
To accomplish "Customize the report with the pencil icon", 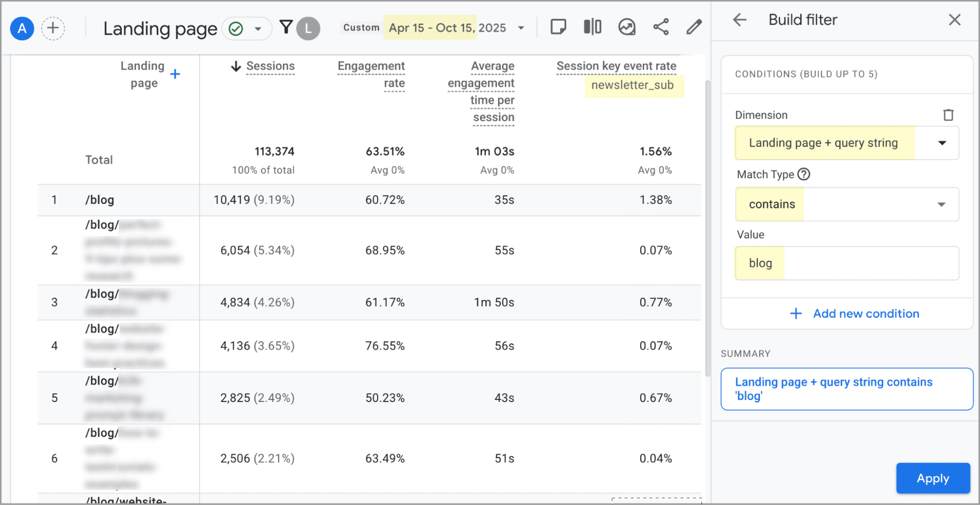I will 694,27.
